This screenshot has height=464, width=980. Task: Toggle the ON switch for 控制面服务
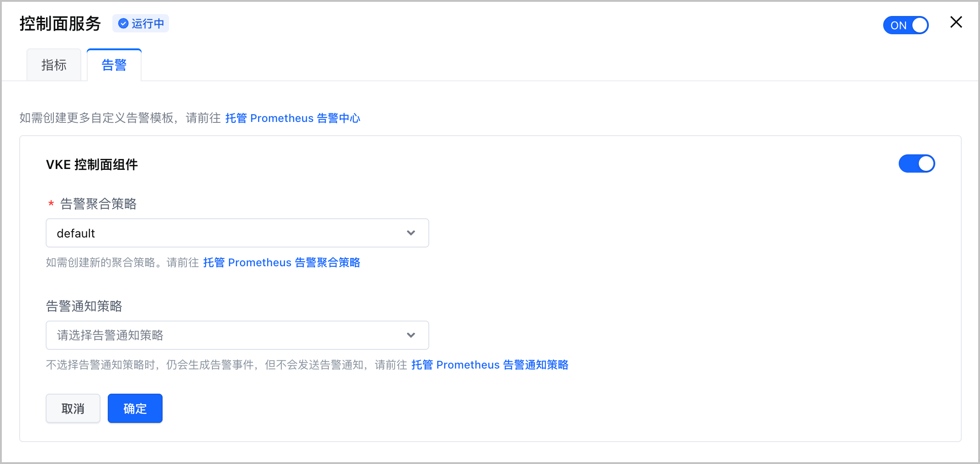906,25
